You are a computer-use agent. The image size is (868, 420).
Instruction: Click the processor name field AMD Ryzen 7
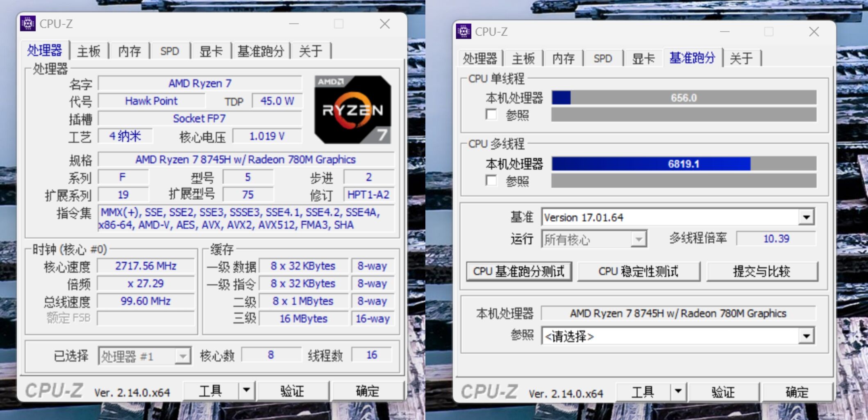(x=200, y=83)
